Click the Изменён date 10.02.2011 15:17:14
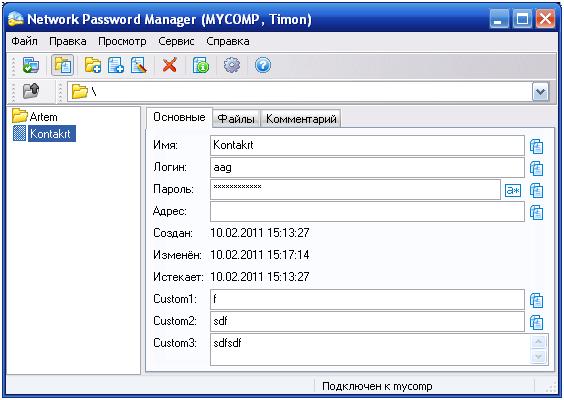The image size is (564, 400). (260, 255)
